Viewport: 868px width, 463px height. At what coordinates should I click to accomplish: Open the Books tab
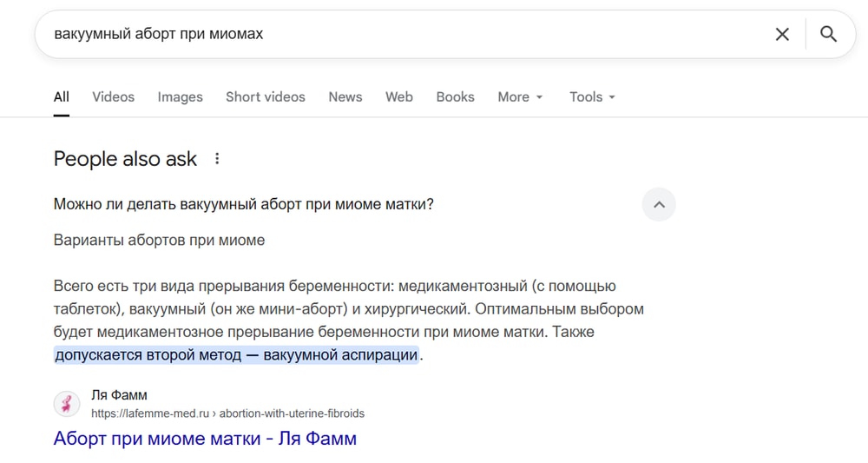[455, 97]
